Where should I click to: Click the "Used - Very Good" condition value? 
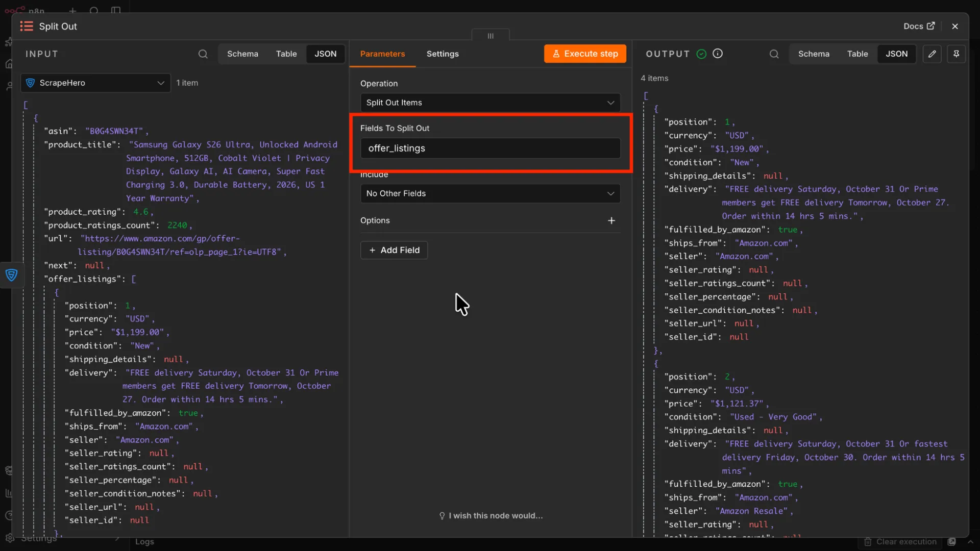pos(773,417)
